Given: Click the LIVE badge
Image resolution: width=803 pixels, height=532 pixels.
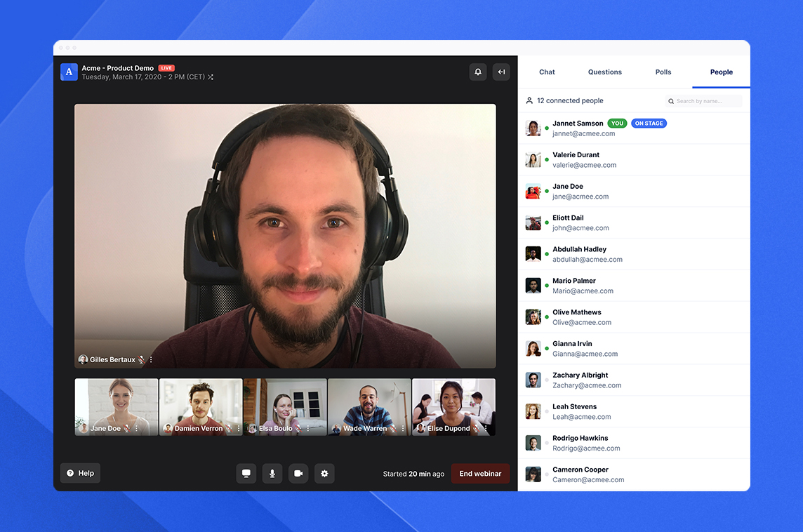Looking at the screenshot, I should coord(166,68).
